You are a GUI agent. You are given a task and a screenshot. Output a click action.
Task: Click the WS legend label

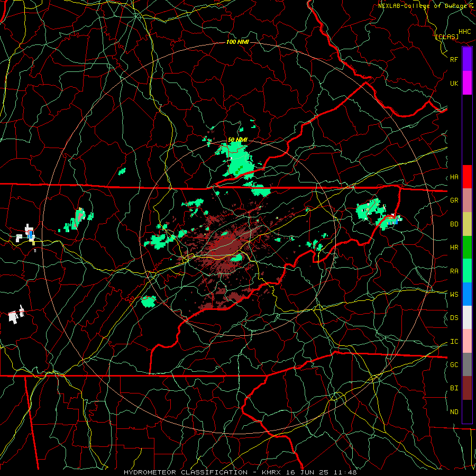click(x=454, y=294)
